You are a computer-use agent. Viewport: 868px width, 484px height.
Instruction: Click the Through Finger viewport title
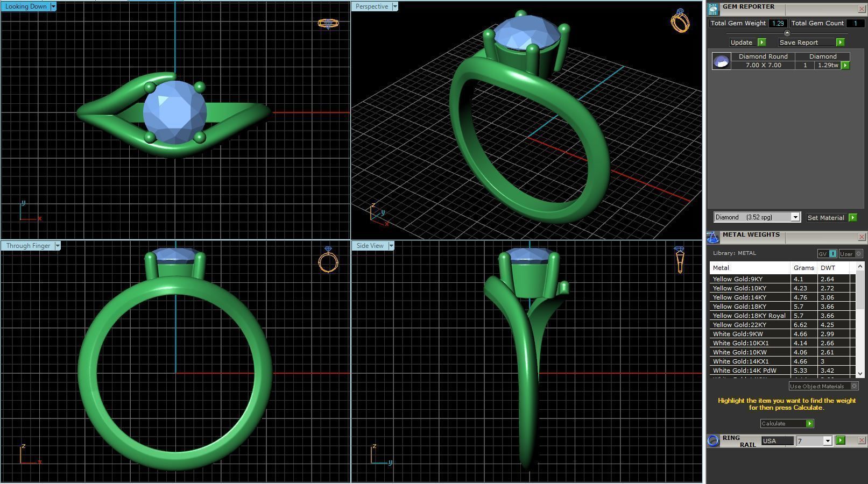(28, 246)
